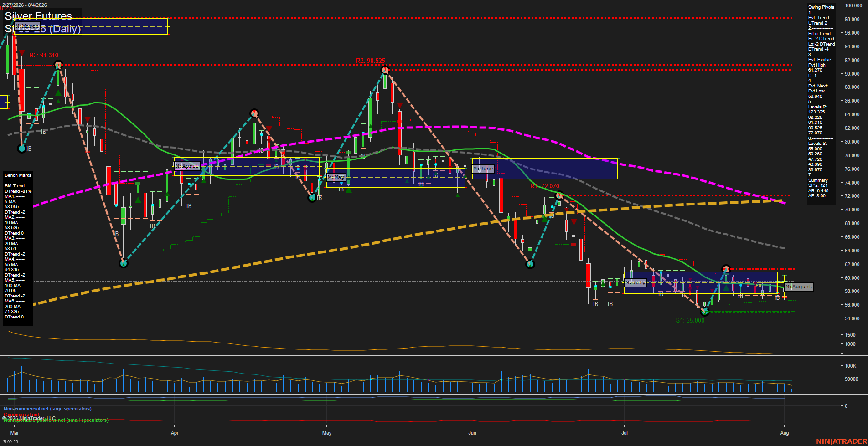This screenshot has width=868, height=446.
Task: Click the M:May monthly range label
Action: coord(336,177)
